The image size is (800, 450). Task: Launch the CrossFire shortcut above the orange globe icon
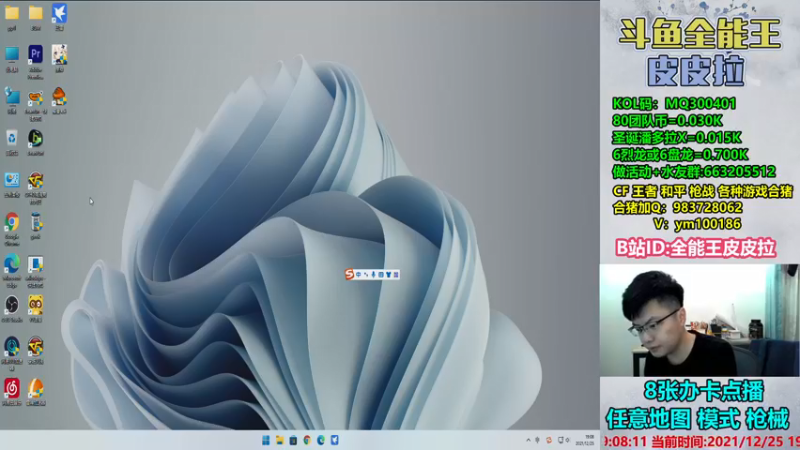point(35,347)
